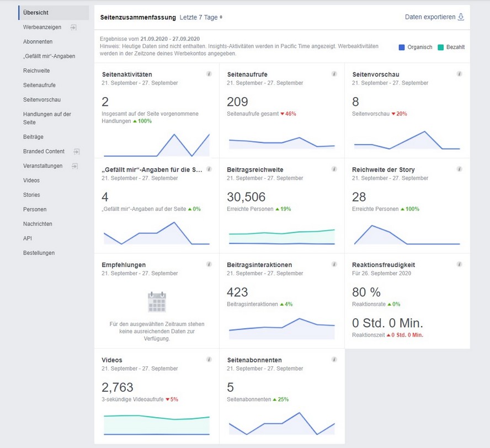Open info icon on Seitenaufrufe card
This screenshot has width=490, height=448.
point(334,74)
